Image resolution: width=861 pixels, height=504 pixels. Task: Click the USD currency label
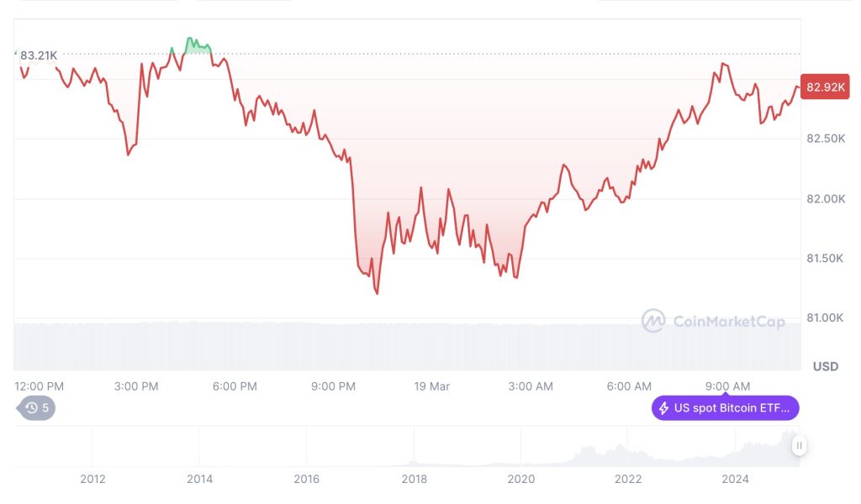click(826, 366)
